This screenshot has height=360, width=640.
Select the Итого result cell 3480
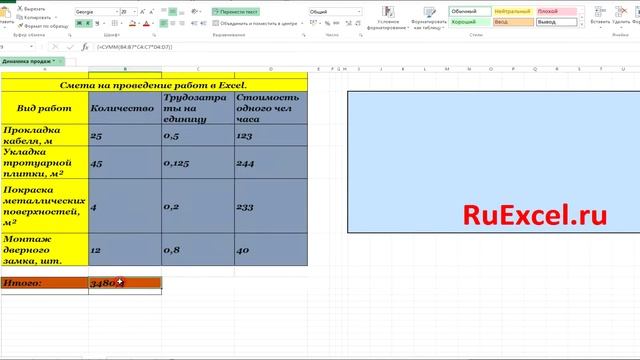click(125, 282)
